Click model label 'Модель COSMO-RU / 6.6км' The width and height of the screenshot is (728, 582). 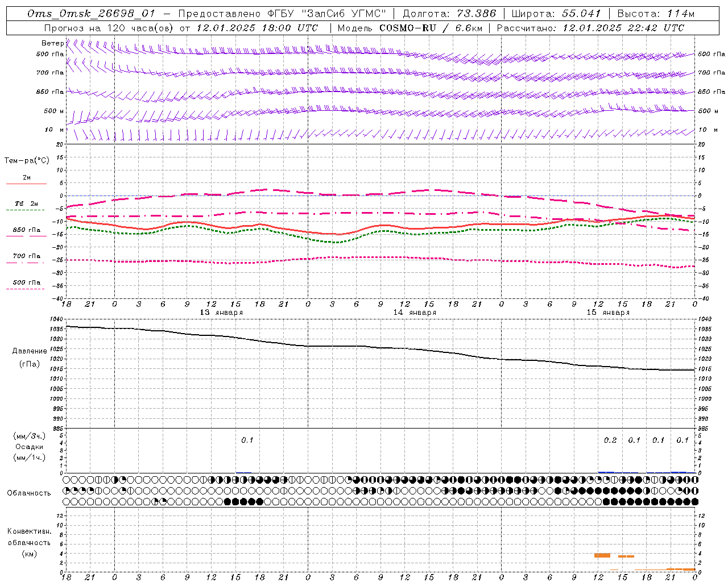(409, 28)
